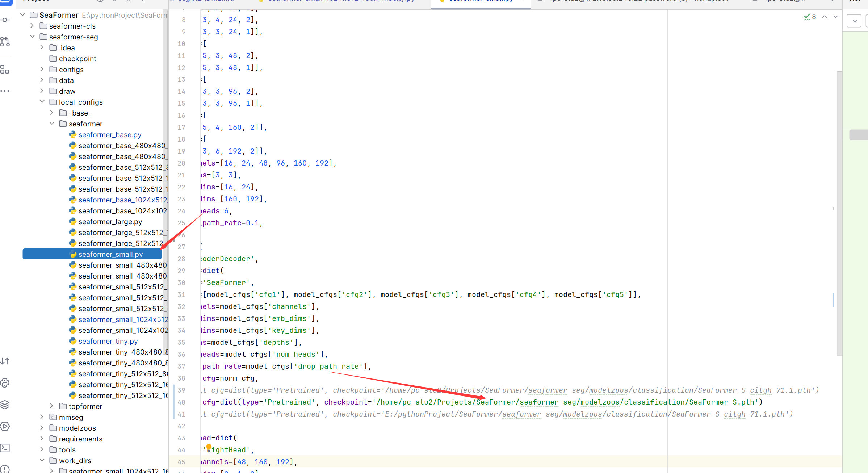Screen dimensions: 868x473
Task: Open the Commit tool window icon
Action: [x=5, y=20]
